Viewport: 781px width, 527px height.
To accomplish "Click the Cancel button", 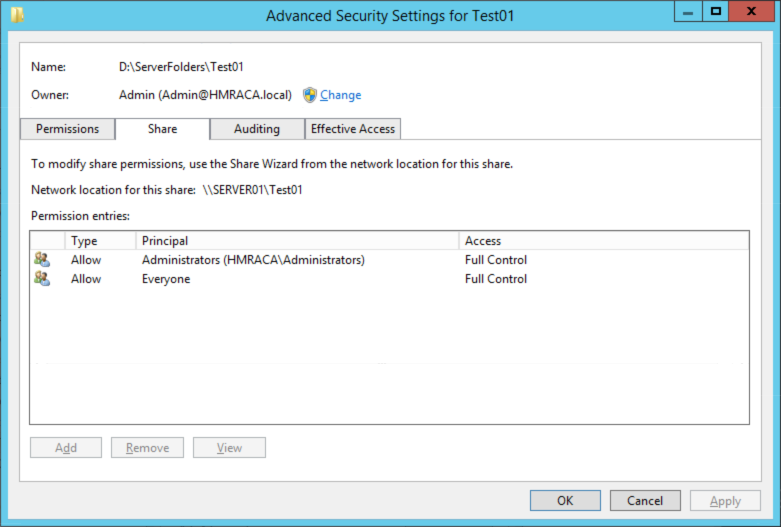I will [645, 500].
